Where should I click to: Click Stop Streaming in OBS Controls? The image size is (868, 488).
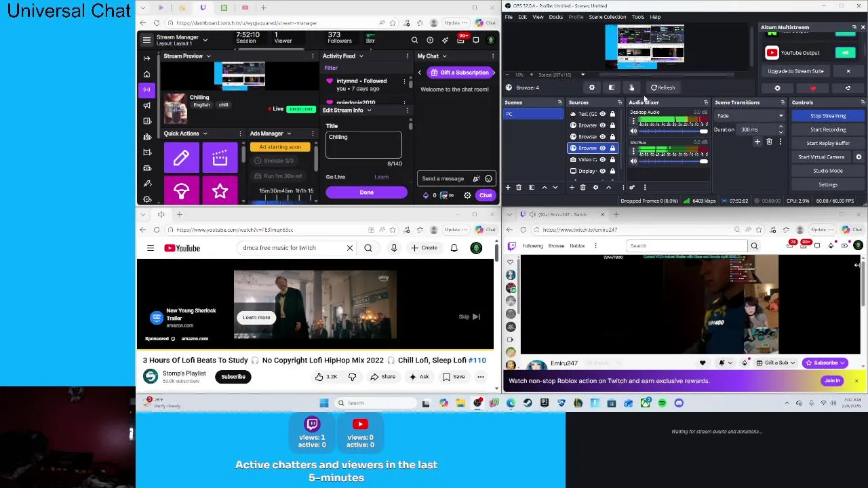click(828, 116)
